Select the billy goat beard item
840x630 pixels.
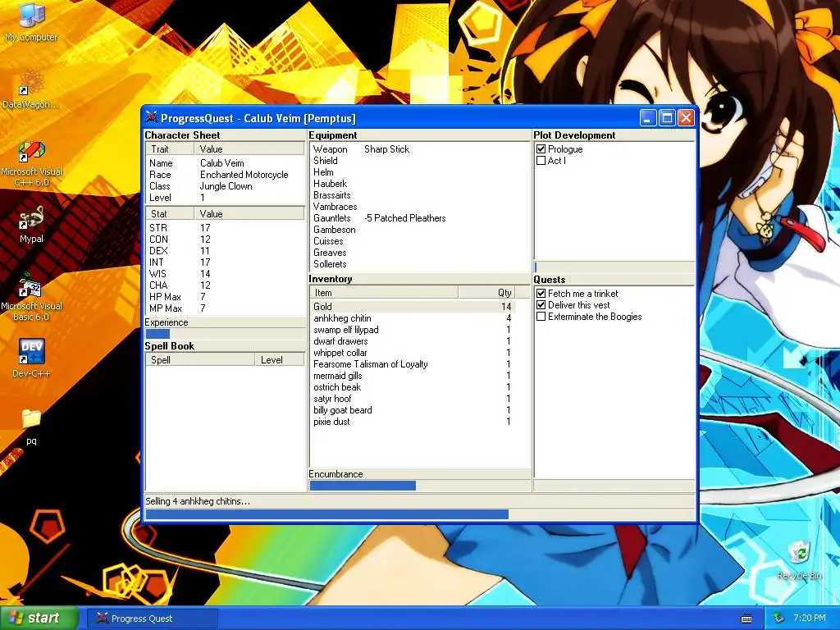tap(413, 410)
